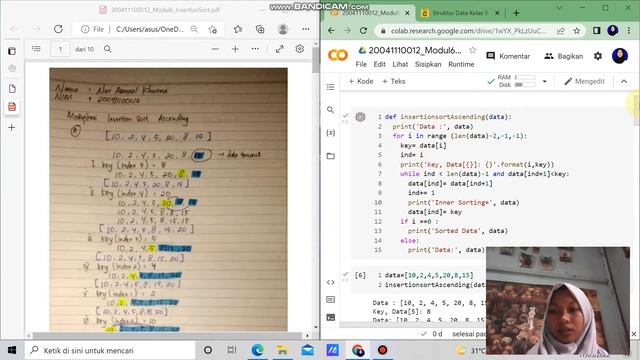Image resolution: width=640 pixels, height=360 pixels.
Task: Add a code cell with + Kode
Action: pyautogui.click(x=361, y=81)
